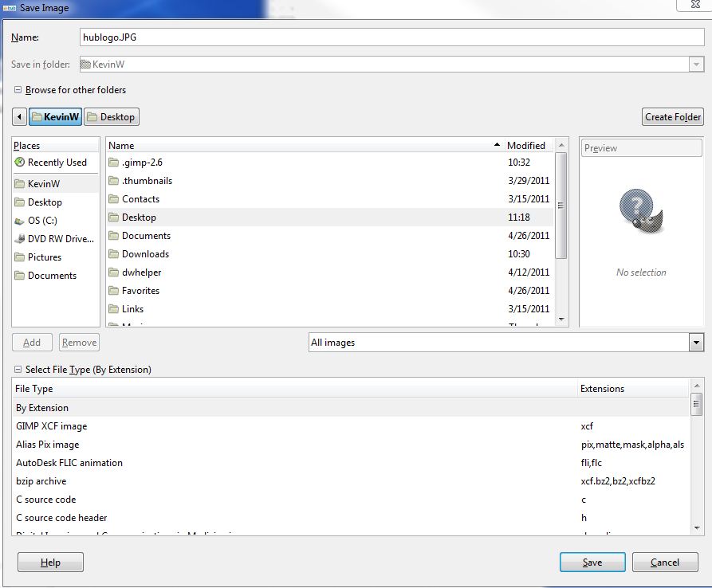Viewport: 712px width, 588px height.
Task: Collapse the Select File Type expander
Action: tap(18, 370)
